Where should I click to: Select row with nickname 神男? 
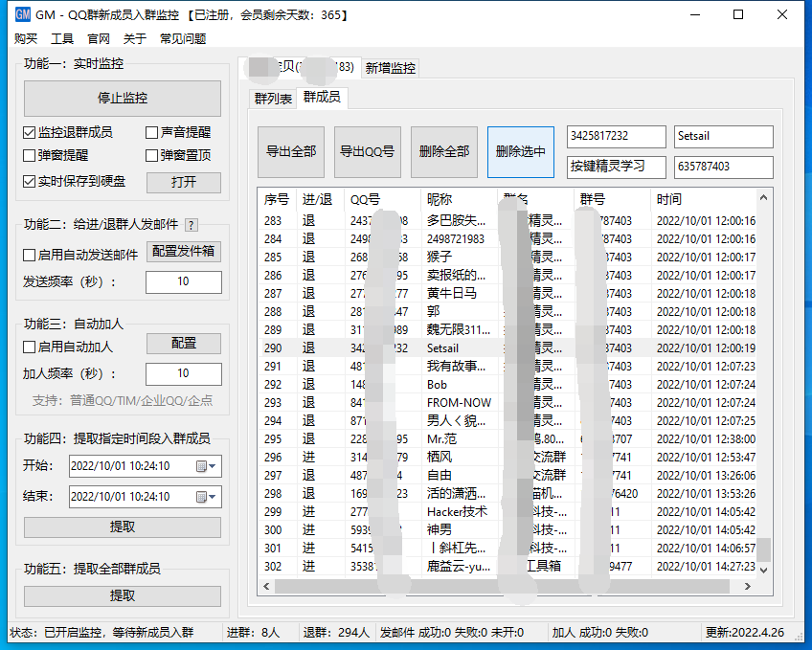[507, 530]
